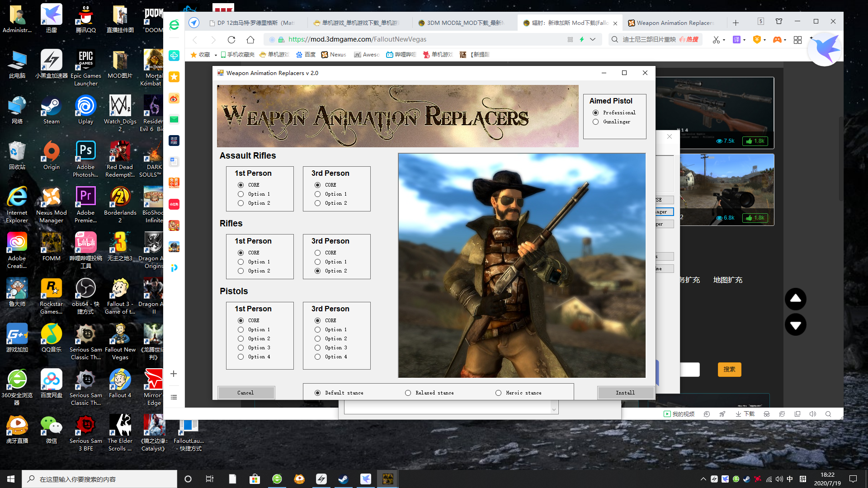Viewport: 868px width, 488px height.
Task: Select Assault Rifles 1st Person Option 1
Action: [241, 194]
